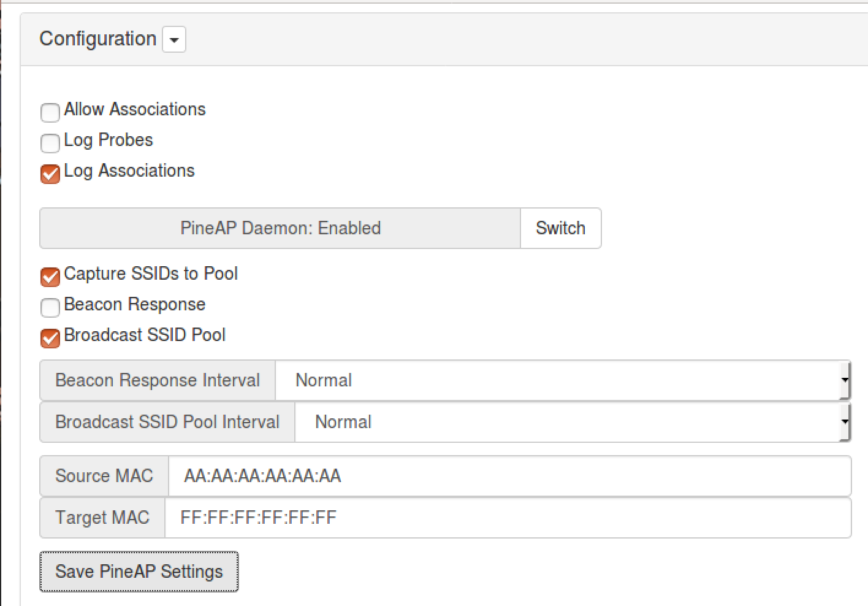The width and height of the screenshot is (868, 606).
Task: Click the Beacon Response Interval label
Action: click(158, 380)
